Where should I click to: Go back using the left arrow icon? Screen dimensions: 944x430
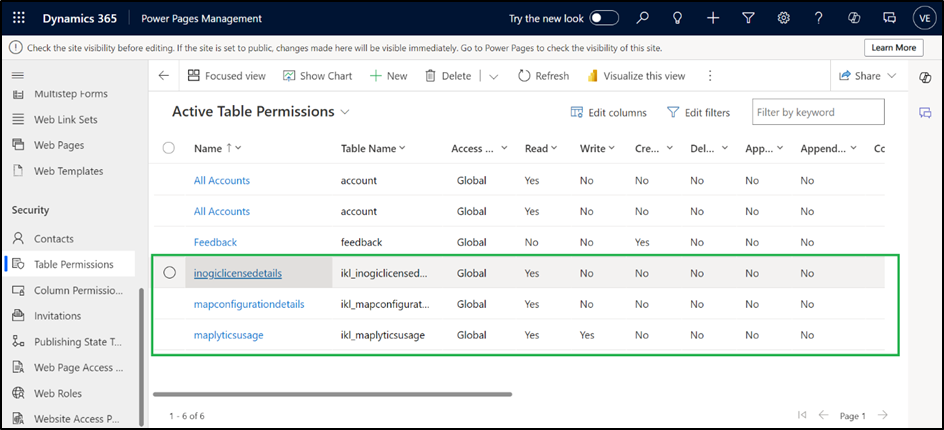point(164,75)
